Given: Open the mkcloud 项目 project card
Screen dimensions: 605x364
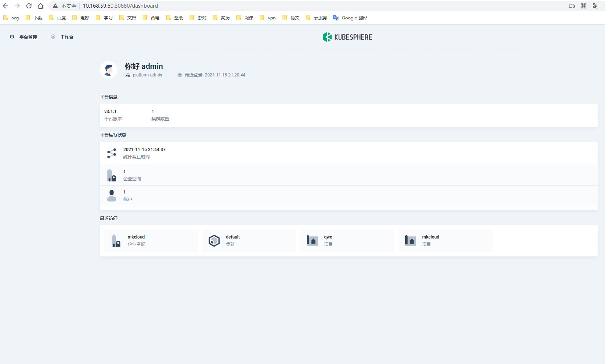Looking at the screenshot, I should tap(445, 241).
